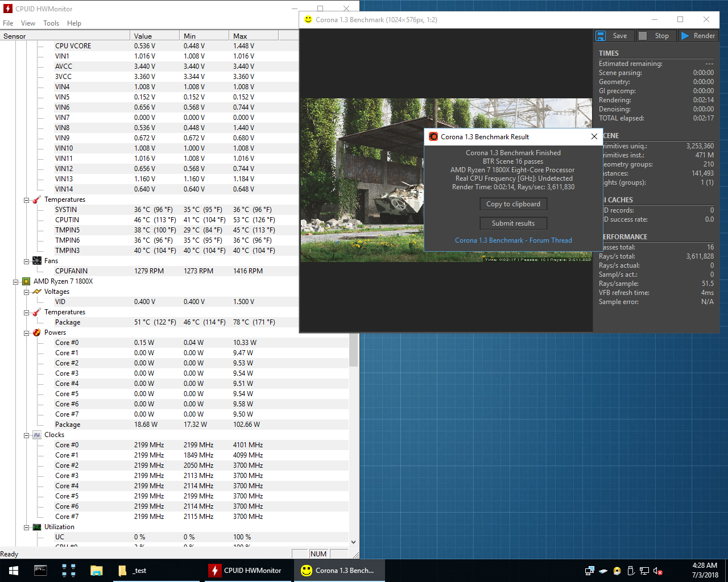Collapse the Fans tree node

pyautogui.click(x=27, y=261)
